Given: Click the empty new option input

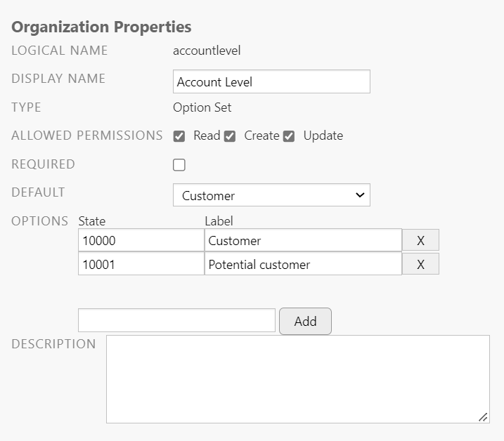Looking at the screenshot, I should pyautogui.click(x=176, y=320).
